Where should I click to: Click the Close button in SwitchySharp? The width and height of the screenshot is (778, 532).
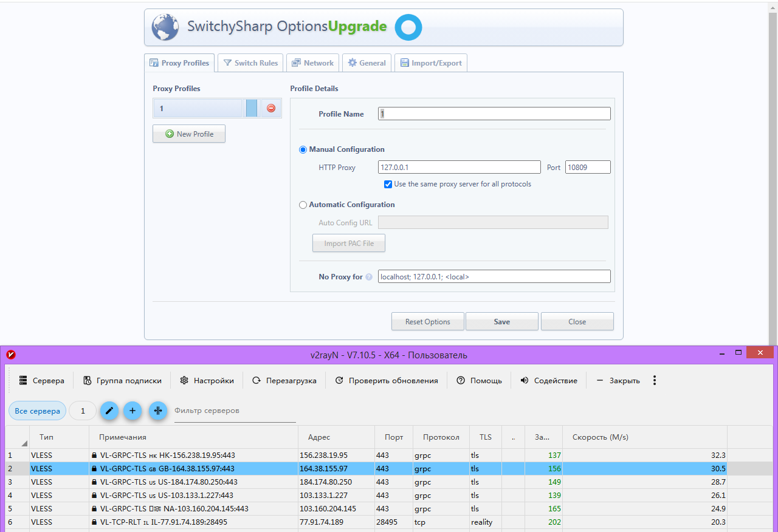(577, 322)
